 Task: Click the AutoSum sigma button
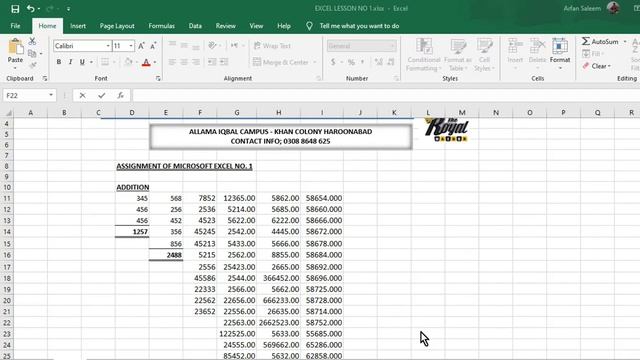tap(600, 41)
